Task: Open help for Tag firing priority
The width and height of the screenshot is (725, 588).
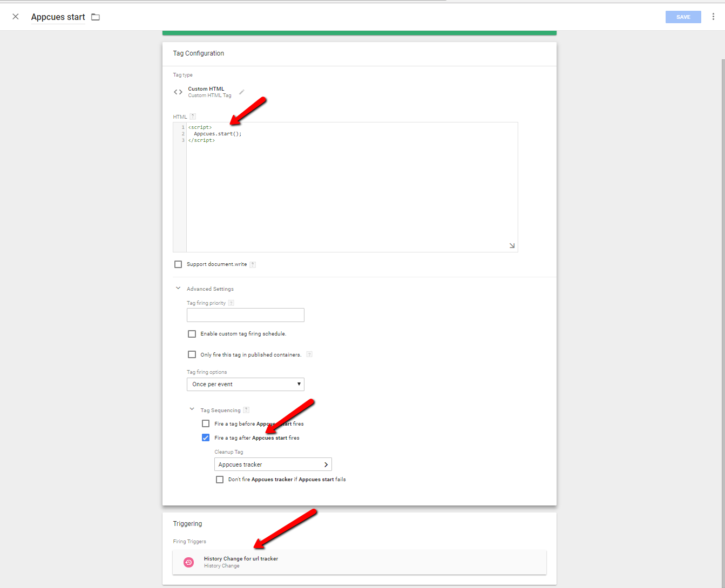Action: click(x=231, y=303)
